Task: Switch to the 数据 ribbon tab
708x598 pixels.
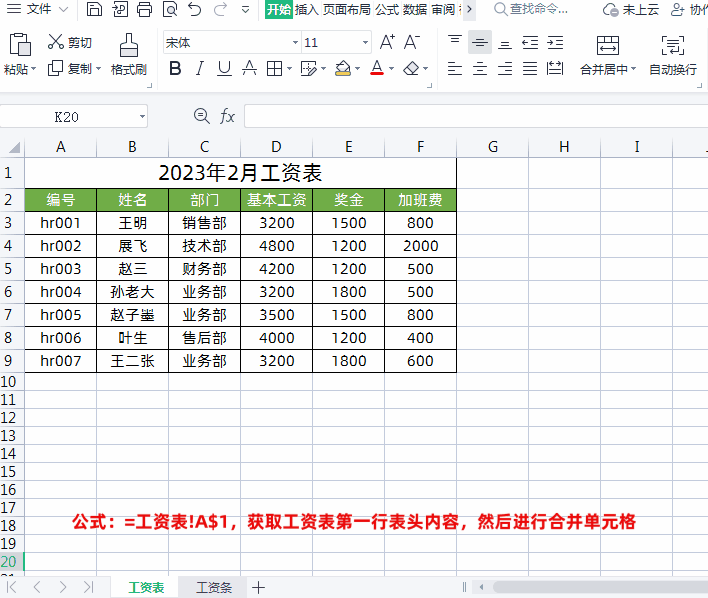Action: pyautogui.click(x=415, y=9)
